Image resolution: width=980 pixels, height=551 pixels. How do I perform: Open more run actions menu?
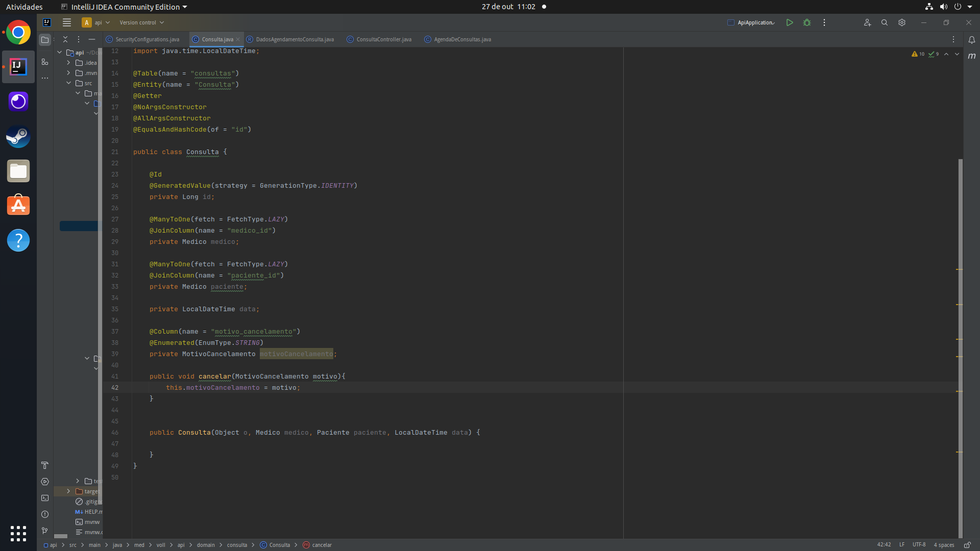click(x=824, y=22)
